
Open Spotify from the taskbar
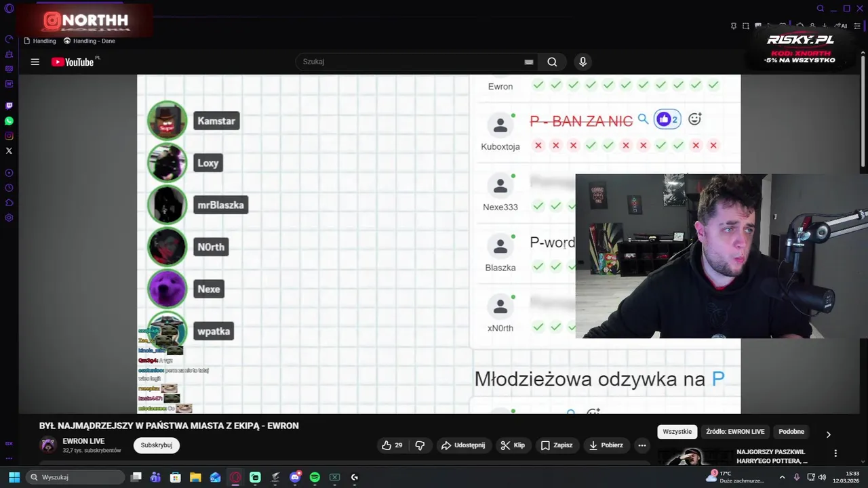pos(315,477)
